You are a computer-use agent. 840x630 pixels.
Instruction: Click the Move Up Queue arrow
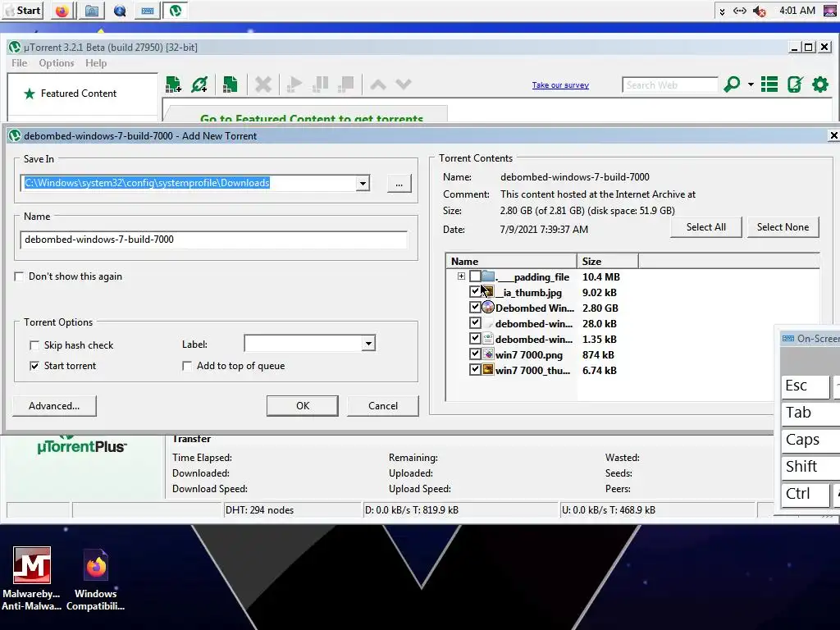378,84
